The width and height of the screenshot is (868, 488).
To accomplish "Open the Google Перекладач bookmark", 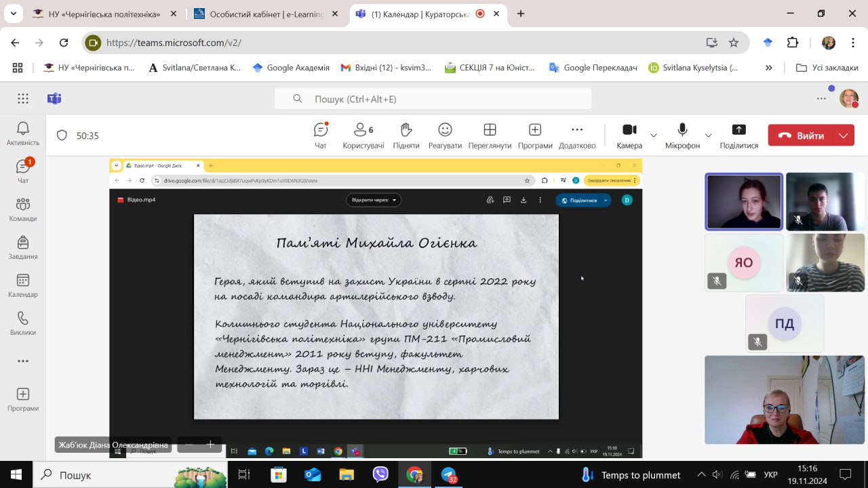I will pos(593,68).
